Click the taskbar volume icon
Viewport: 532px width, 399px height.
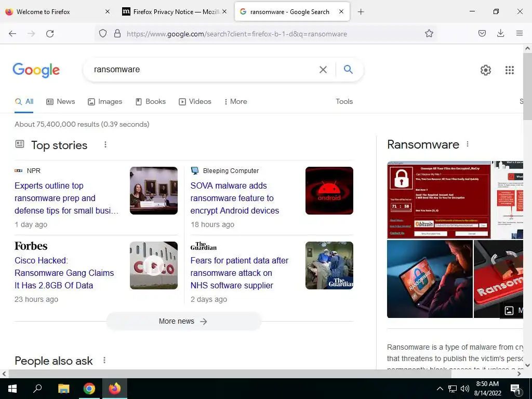click(x=465, y=389)
